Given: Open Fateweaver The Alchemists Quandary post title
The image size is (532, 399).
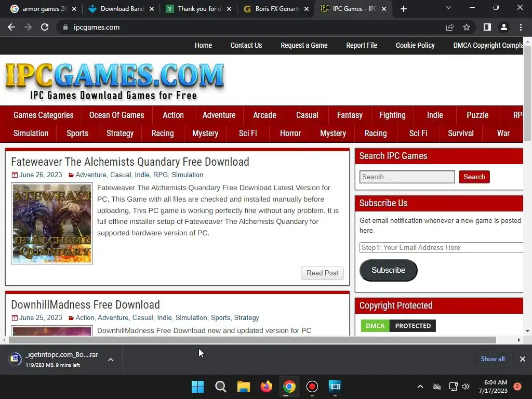Looking at the screenshot, I should pyautogui.click(x=130, y=162).
